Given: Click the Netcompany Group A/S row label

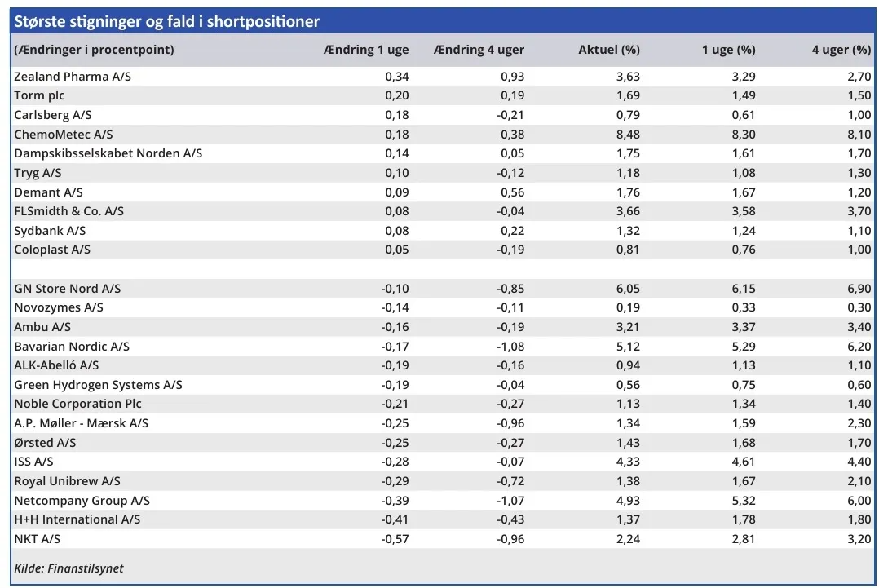Looking at the screenshot, I should [x=82, y=500].
